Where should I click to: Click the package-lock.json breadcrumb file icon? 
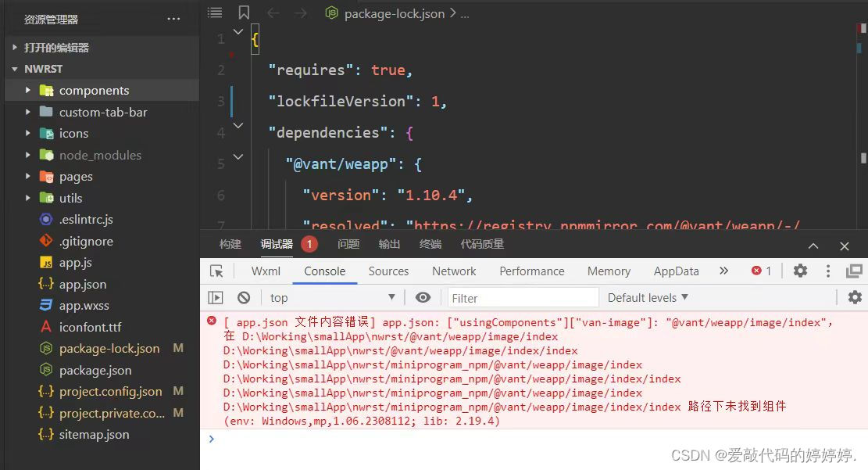tap(331, 13)
